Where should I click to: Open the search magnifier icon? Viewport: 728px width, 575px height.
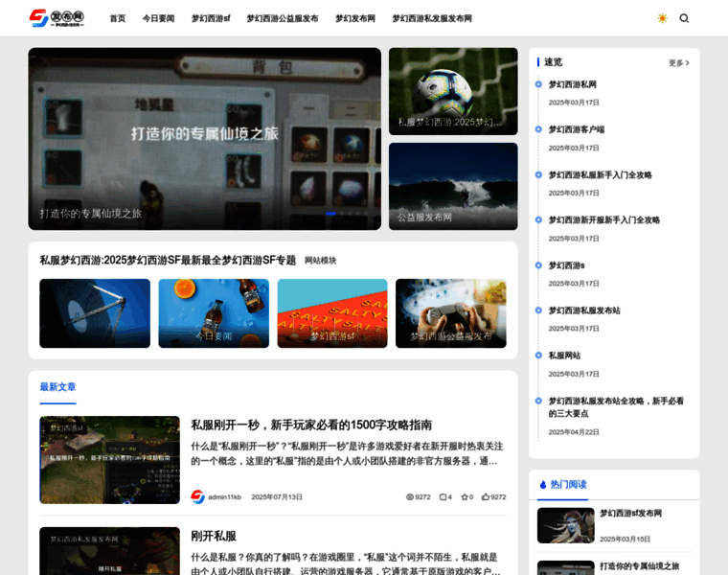click(684, 18)
